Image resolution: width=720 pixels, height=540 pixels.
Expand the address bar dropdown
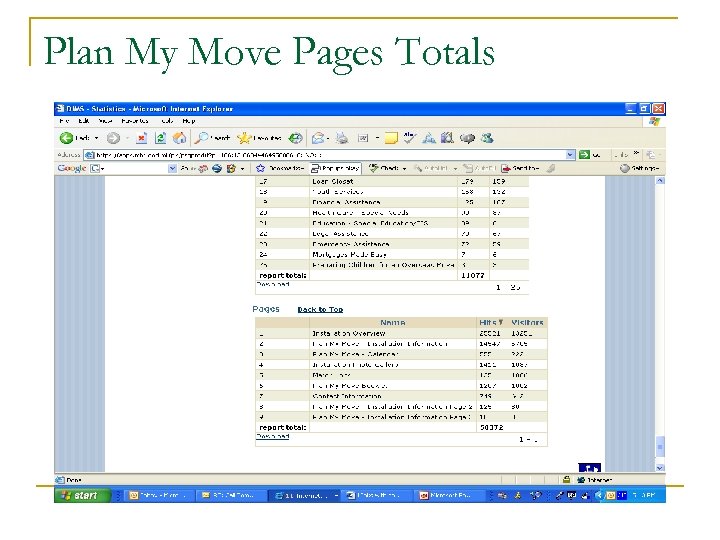pyautogui.click(x=570, y=155)
